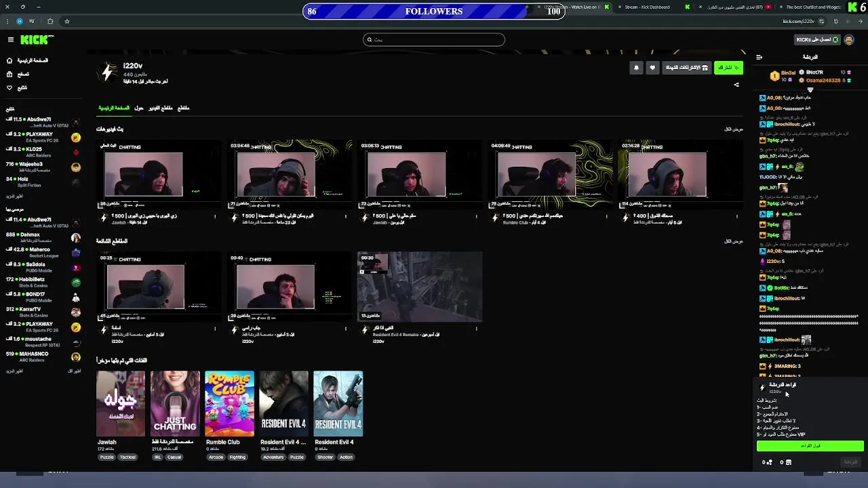Click the browser bookmark star icon
Image resolution: width=868 pixels, height=488 pixels.
coord(66,22)
